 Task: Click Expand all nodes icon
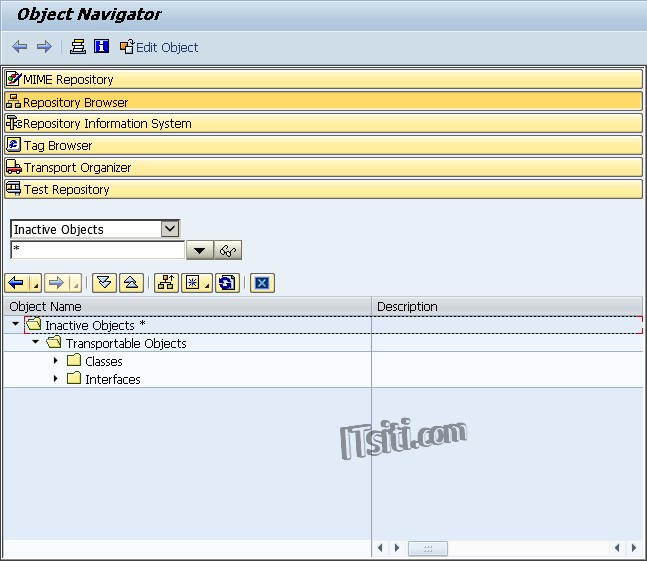[104, 283]
